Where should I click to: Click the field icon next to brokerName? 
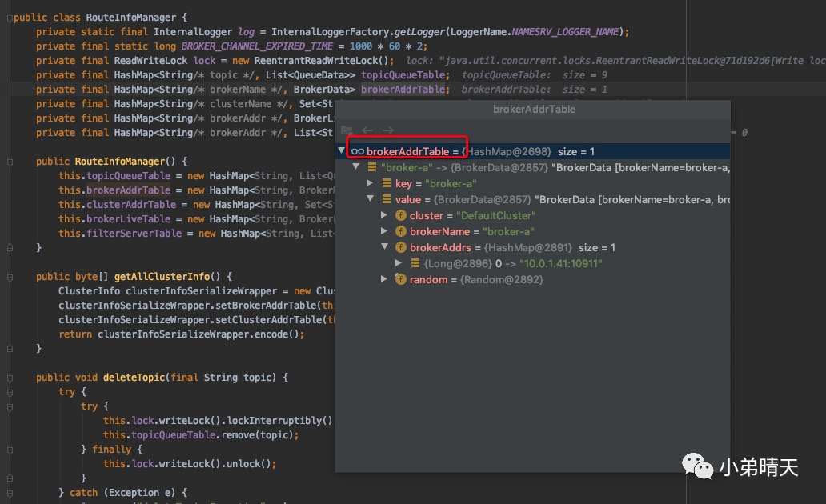401,232
